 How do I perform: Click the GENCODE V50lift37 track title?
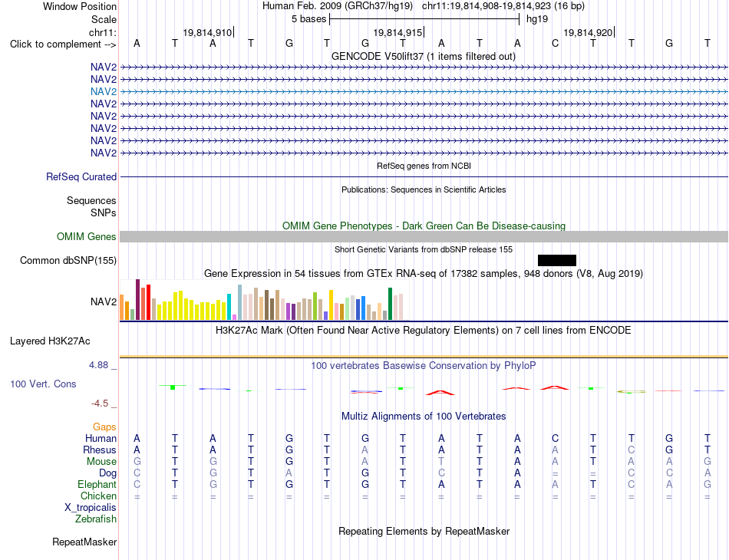[x=424, y=56]
